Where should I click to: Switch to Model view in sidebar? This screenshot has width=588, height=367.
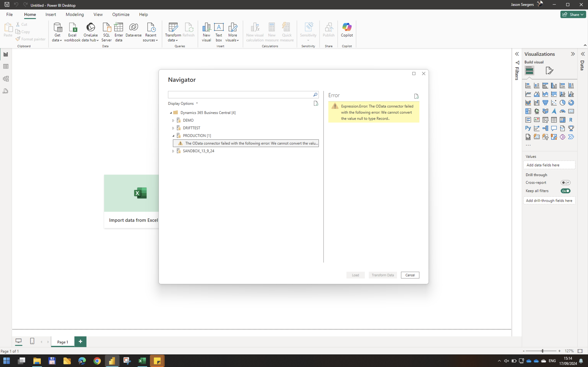pos(6,79)
